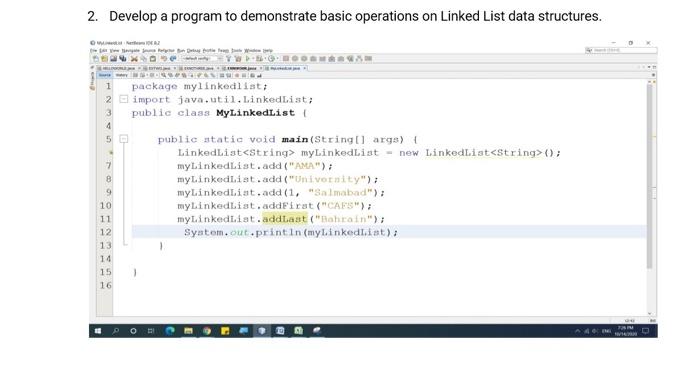Image resolution: width=700 pixels, height=366 pixels.
Task: Switch to HELLOWORLD.java editor tab
Action: coord(118,68)
